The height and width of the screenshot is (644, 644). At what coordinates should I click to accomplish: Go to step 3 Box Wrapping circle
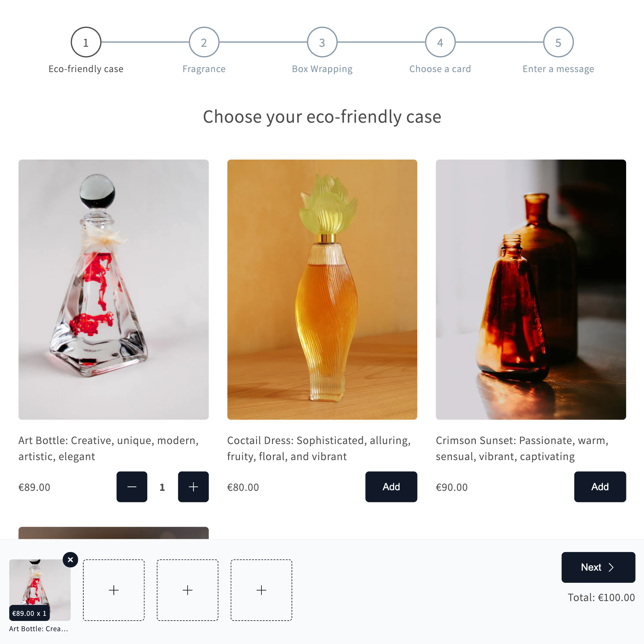coord(322,42)
